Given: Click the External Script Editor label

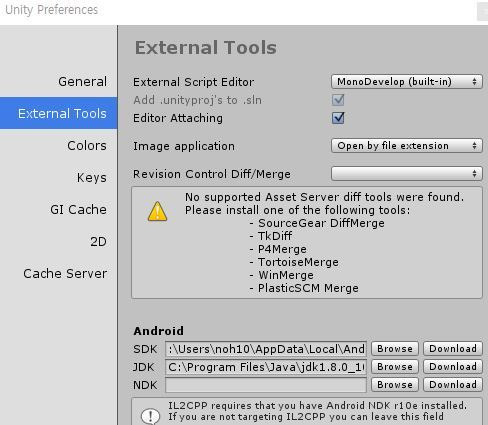Looking at the screenshot, I should 193,82.
